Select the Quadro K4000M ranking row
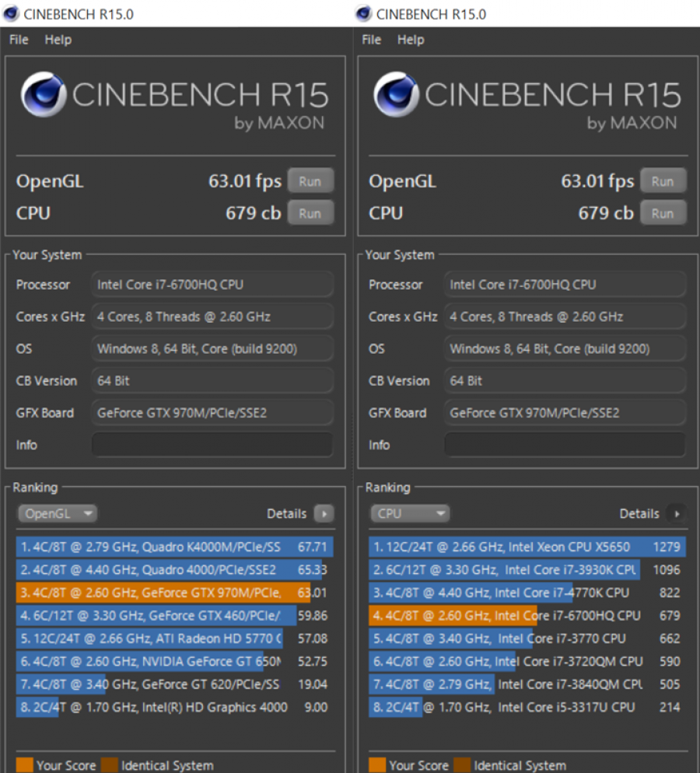 click(174, 547)
